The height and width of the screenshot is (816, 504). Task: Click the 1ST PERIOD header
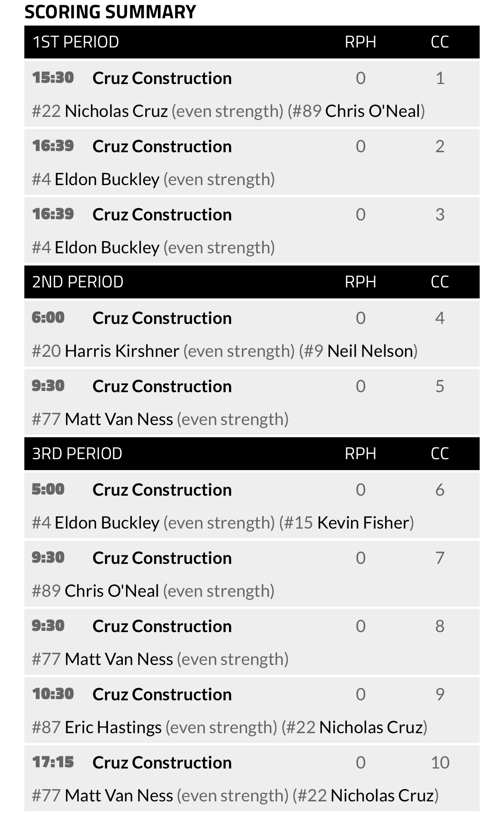(x=75, y=42)
